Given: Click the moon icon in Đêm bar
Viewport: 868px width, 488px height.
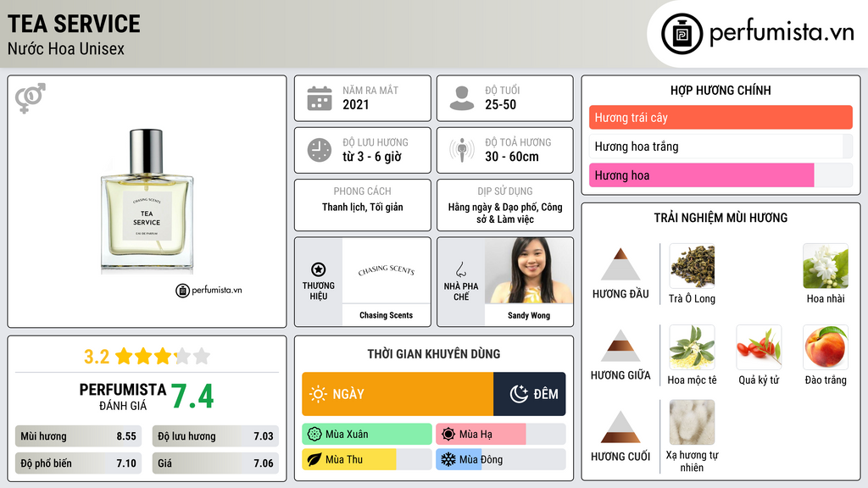Looking at the screenshot, I should 519,394.
